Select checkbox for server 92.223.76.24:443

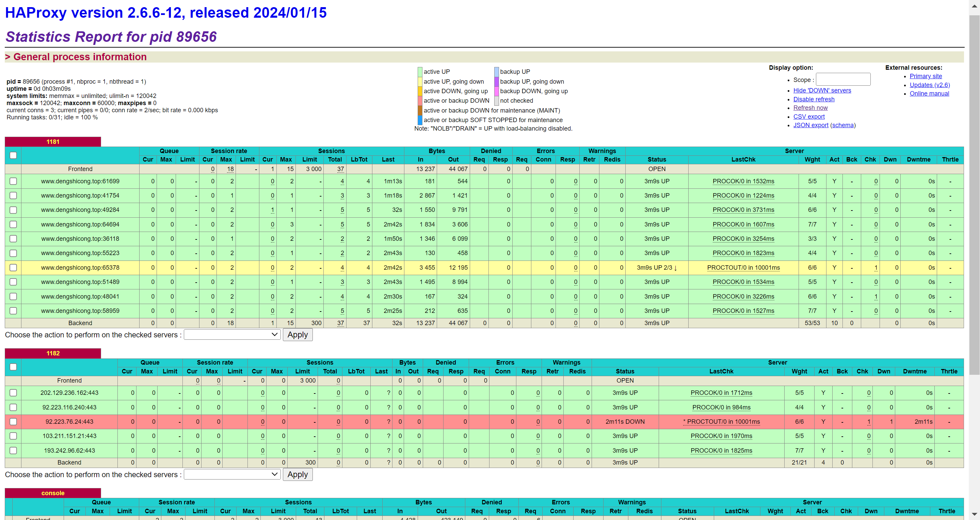13,422
